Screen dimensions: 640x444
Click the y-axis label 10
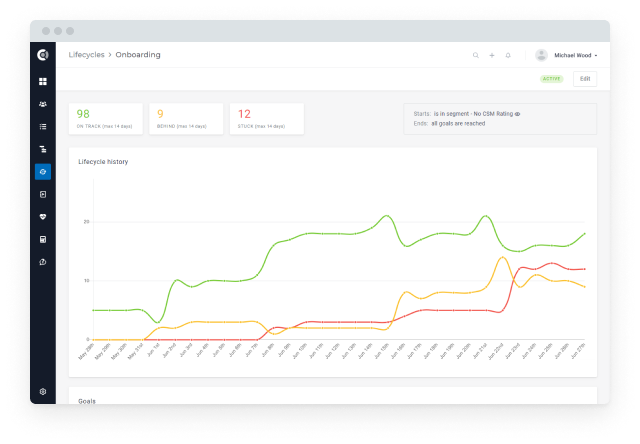(87, 280)
